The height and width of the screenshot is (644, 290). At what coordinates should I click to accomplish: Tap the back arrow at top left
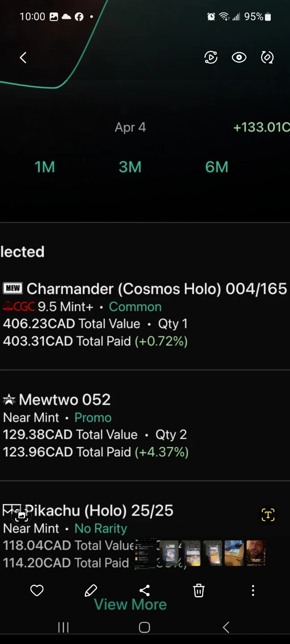click(23, 57)
